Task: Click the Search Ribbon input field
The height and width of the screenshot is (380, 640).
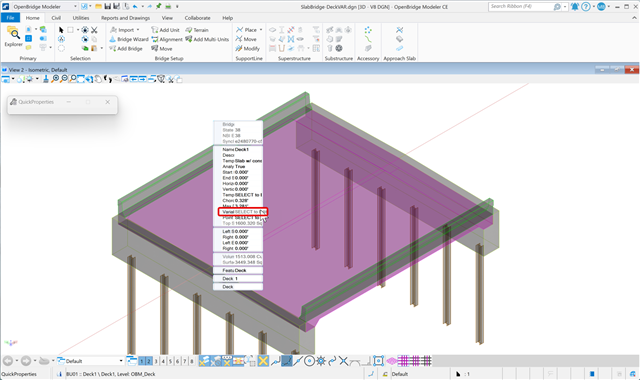Action: click(x=522, y=7)
